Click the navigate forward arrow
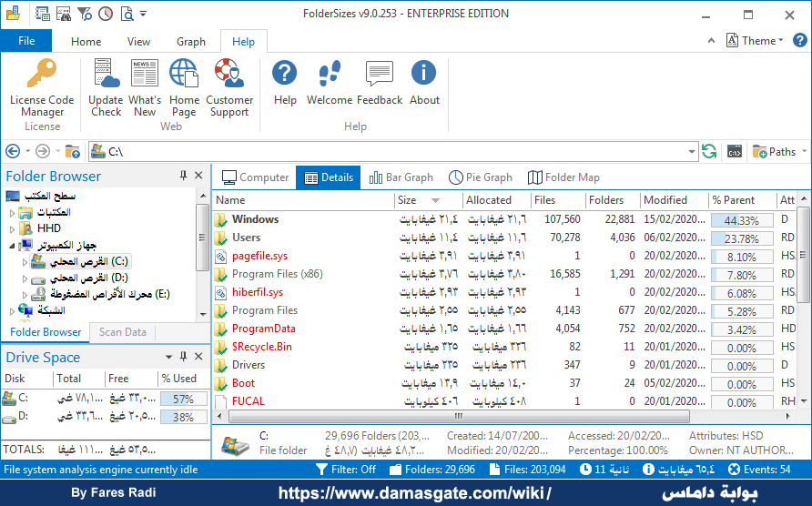812x506 pixels. (x=43, y=151)
